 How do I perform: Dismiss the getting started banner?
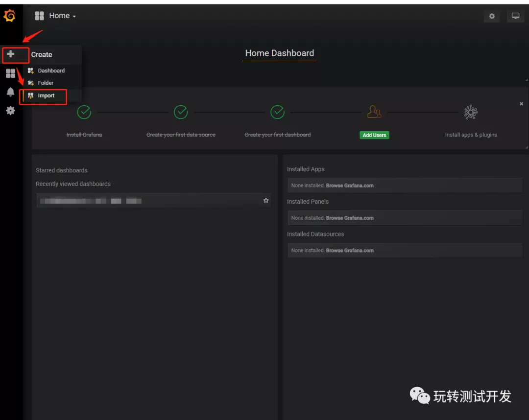(x=521, y=104)
